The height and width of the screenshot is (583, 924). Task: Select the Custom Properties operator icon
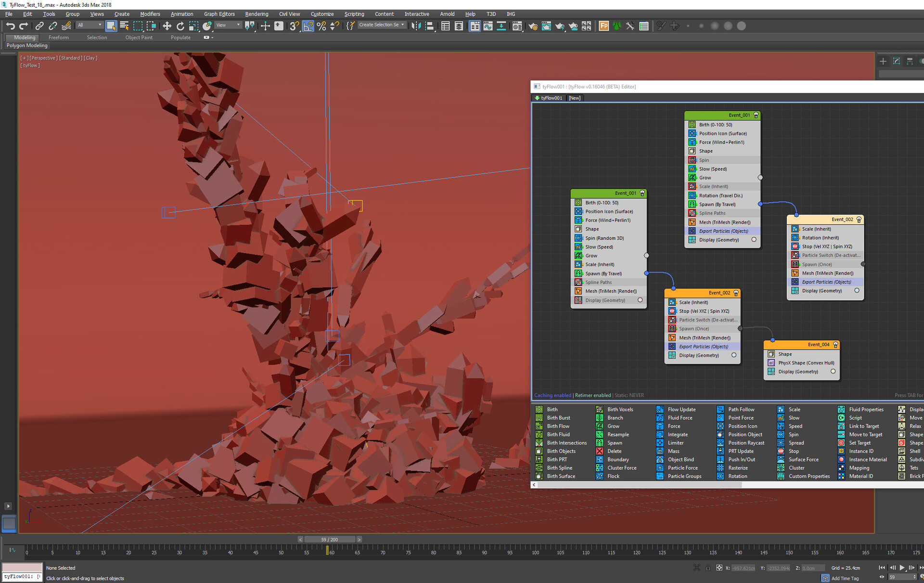point(781,476)
